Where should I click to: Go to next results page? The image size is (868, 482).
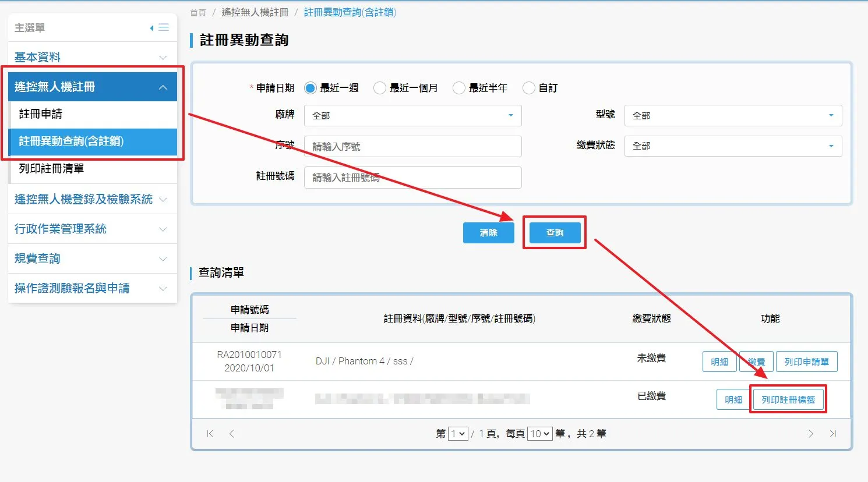pyautogui.click(x=811, y=434)
